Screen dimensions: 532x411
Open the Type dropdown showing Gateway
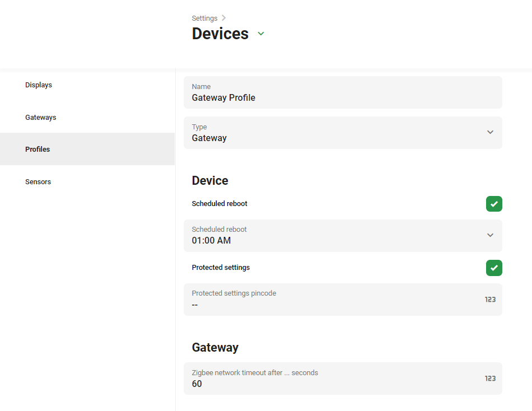336,133
